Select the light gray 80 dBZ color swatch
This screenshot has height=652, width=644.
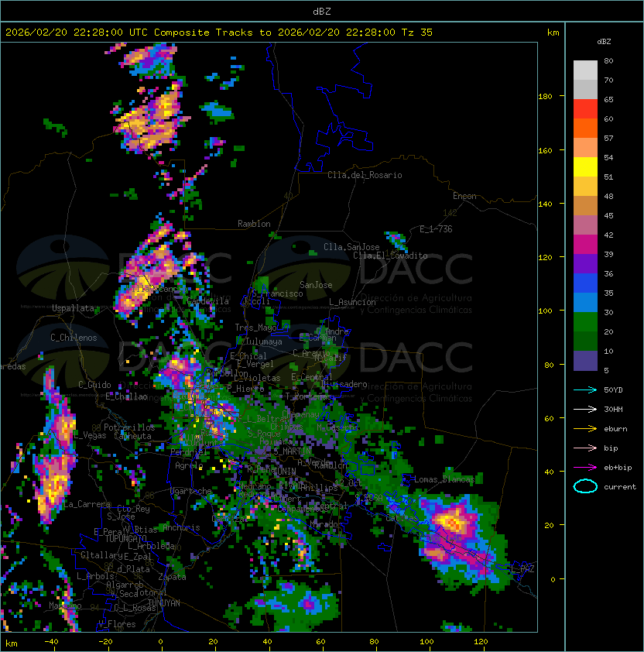[585, 70]
